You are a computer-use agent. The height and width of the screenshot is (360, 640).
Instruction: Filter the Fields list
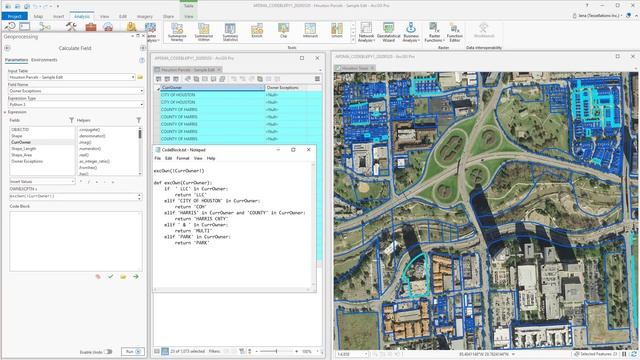click(x=71, y=120)
